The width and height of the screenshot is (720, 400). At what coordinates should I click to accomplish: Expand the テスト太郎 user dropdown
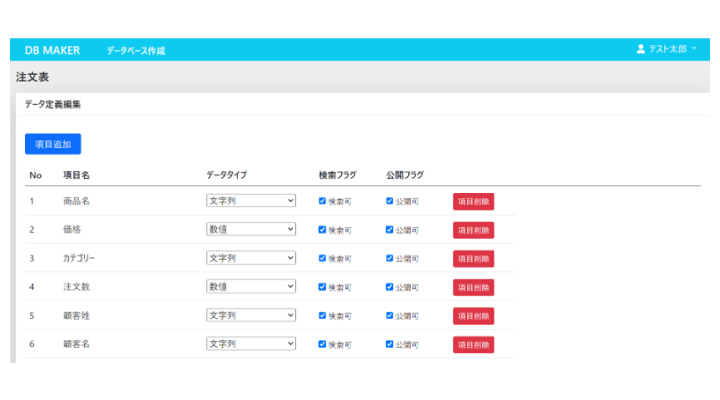point(668,49)
